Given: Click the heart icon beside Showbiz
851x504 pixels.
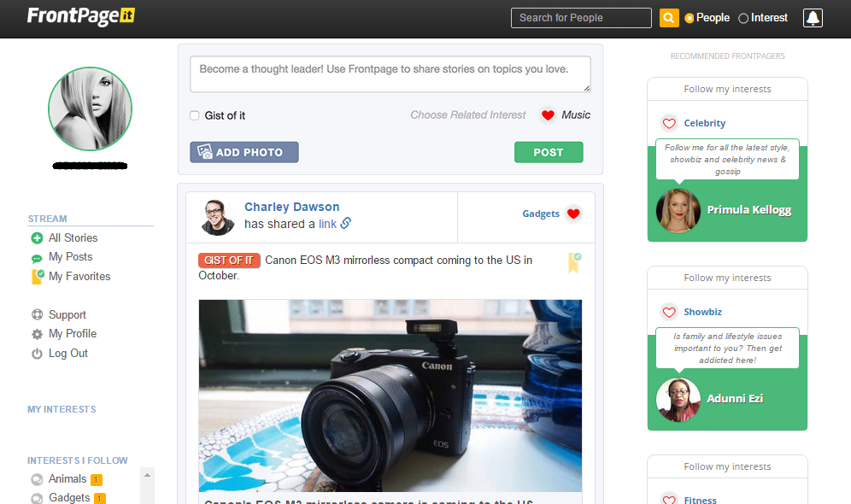Looking at the screenshot, I should click(669, 312).
